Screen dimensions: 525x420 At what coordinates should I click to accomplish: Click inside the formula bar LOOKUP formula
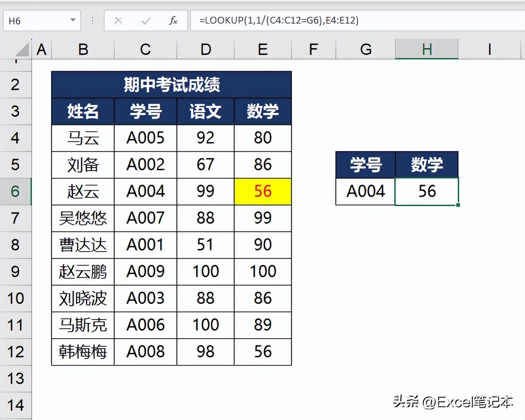279,21
